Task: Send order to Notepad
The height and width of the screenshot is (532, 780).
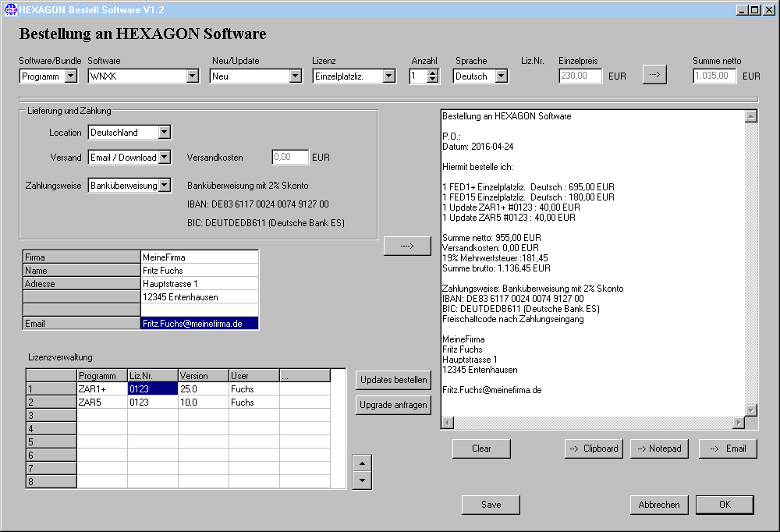Action: click(659, 449)
